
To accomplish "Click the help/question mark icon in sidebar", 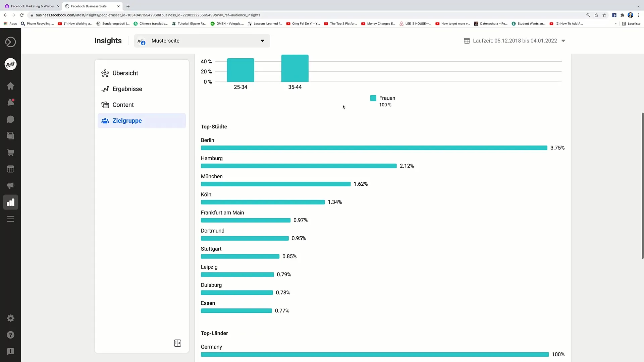I will (10, 335).
